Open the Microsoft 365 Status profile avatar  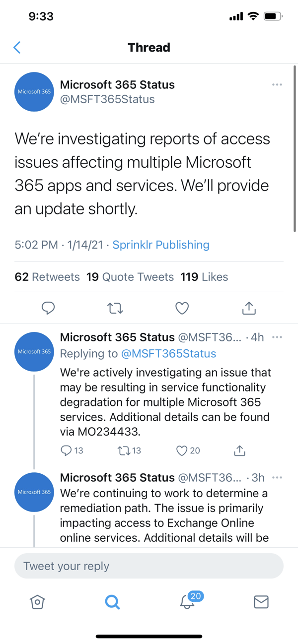click(34, 92)
